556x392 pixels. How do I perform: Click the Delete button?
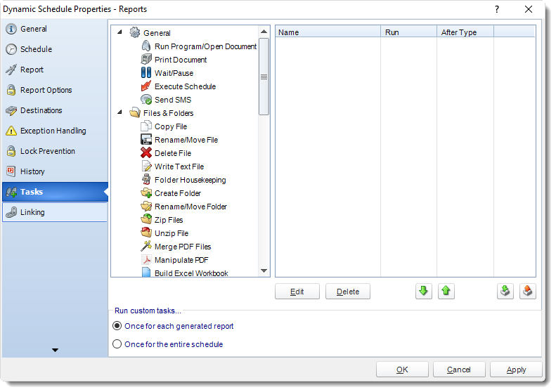pos(348,292)
